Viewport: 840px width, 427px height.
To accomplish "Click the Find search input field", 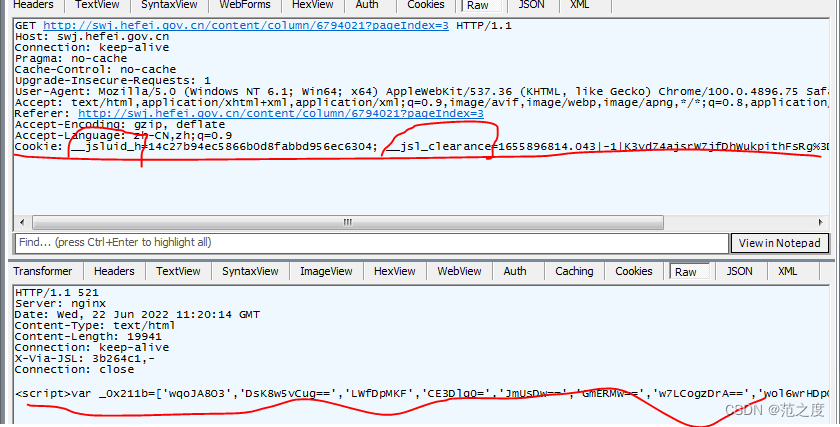I will pyautogui.click(x=372, y=243).
